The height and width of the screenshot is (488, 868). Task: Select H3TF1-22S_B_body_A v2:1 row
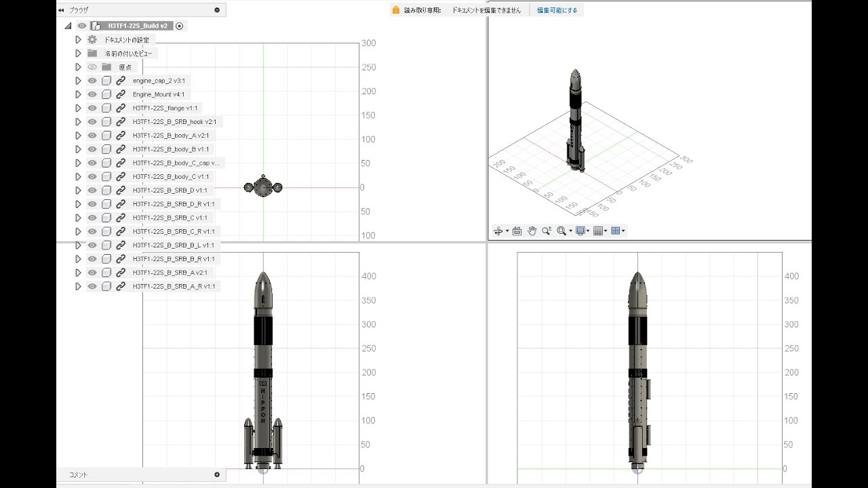pyautogui.click(x=171, y=136)
